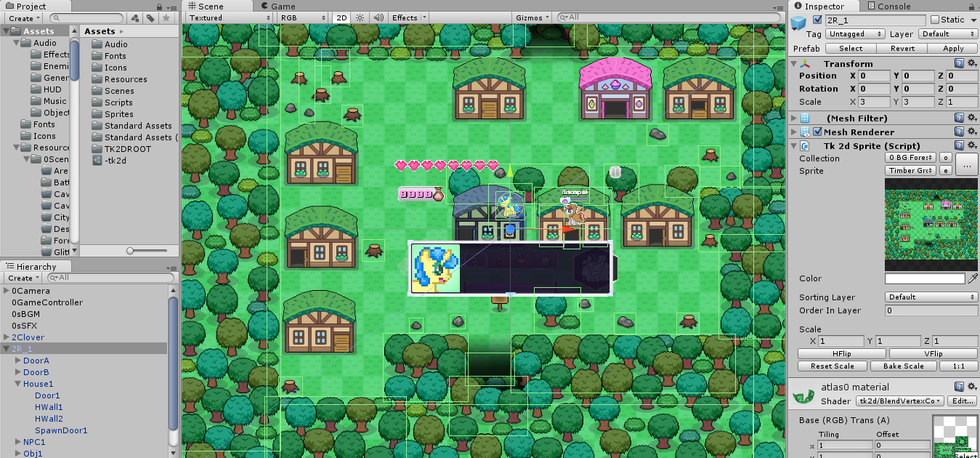Search by label icon in Project panel
980x458 pixels.
150,18
